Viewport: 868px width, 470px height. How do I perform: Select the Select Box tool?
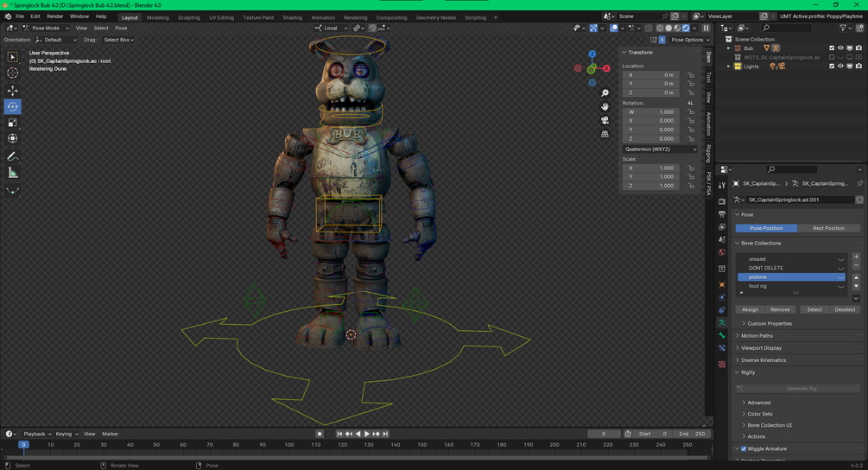(12, 57)
